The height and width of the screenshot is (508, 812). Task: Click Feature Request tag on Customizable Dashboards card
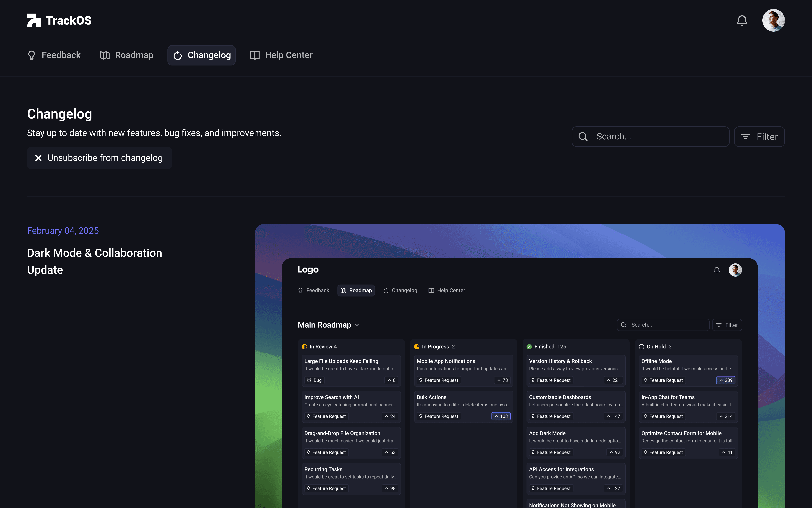coord(551,416)
